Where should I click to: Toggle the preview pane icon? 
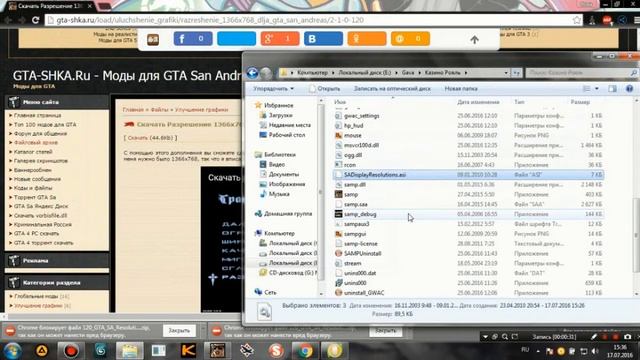[612, 89]
